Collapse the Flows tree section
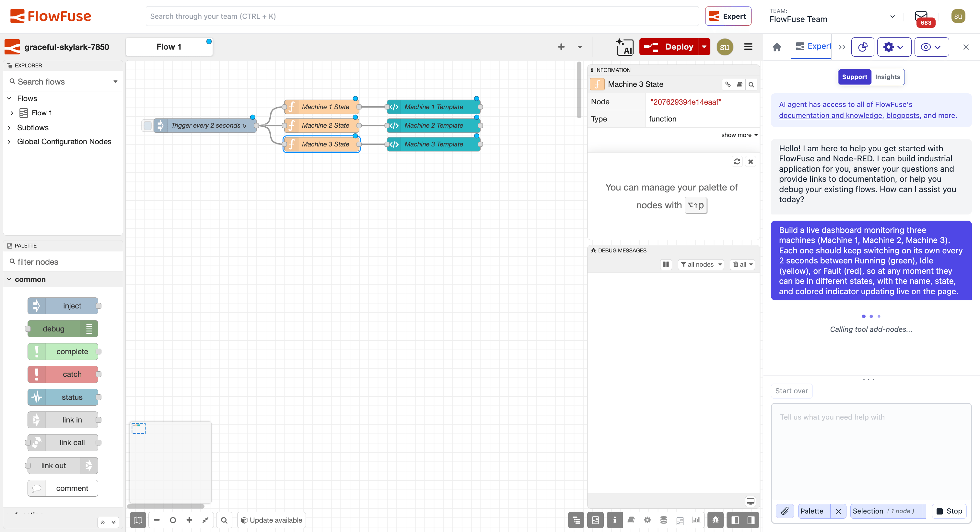This screenshot has width=980, height=532. click(9, 98)
